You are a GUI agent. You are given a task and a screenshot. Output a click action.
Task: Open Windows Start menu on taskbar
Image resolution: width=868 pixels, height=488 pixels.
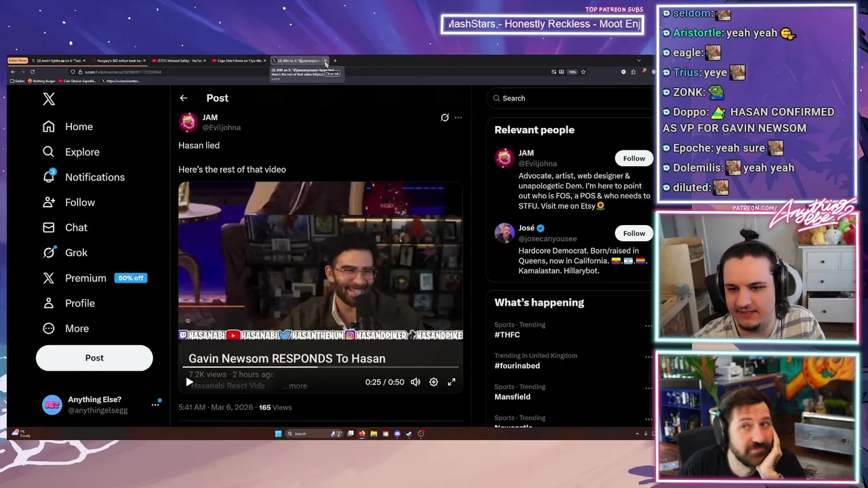[x=278, y=434]
